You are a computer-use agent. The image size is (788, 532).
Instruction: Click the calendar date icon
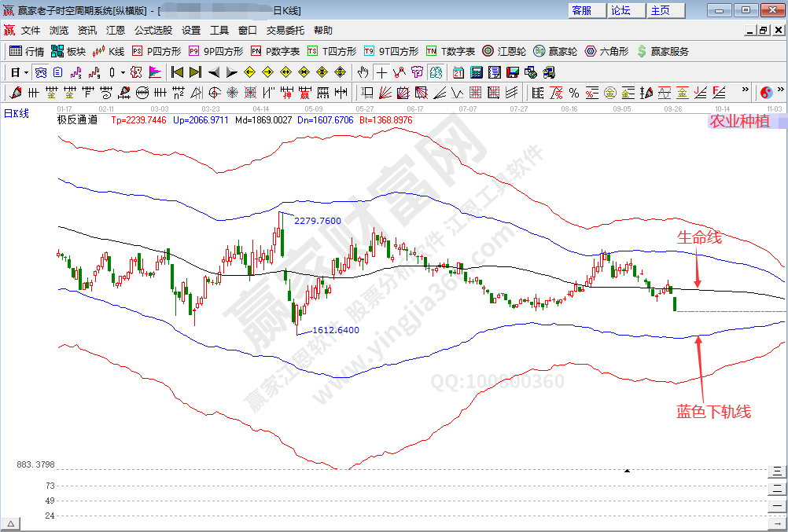coord(458,72)
